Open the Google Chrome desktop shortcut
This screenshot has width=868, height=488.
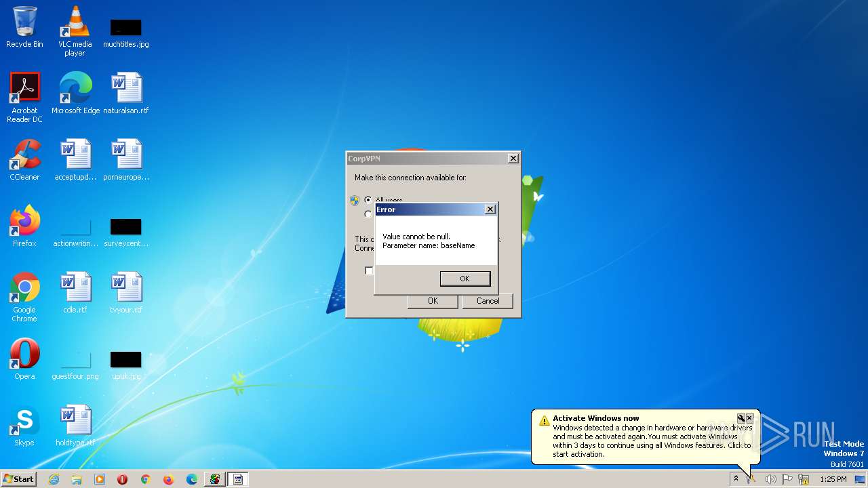pyautogui.click(x=24, y=297)
